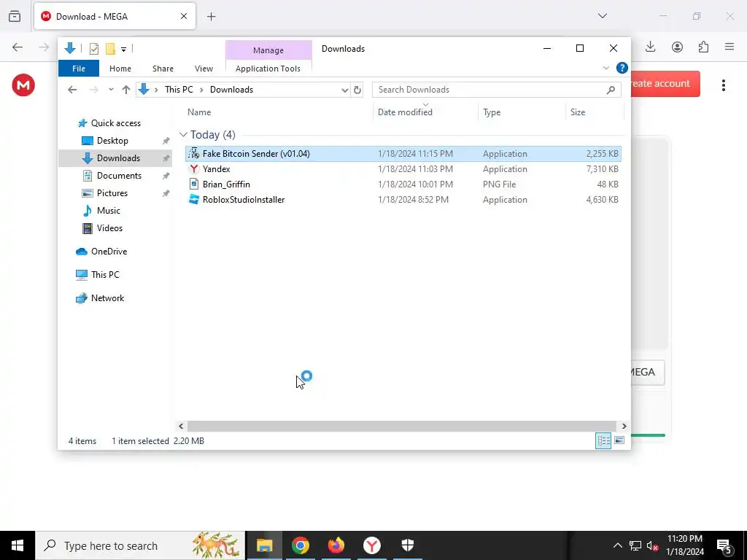Go up one folder level in Explorer
This screenshot has height=560, width=747.
[125, 90]
